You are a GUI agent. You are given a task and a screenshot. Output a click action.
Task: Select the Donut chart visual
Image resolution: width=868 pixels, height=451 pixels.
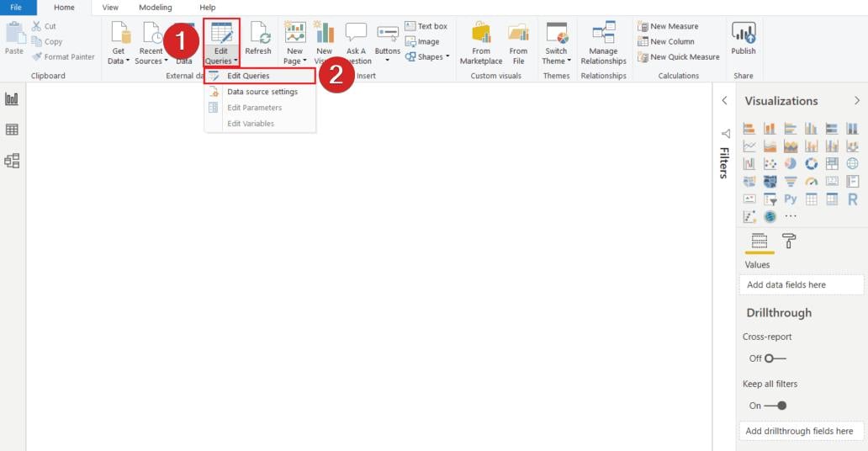pos(811,163)
